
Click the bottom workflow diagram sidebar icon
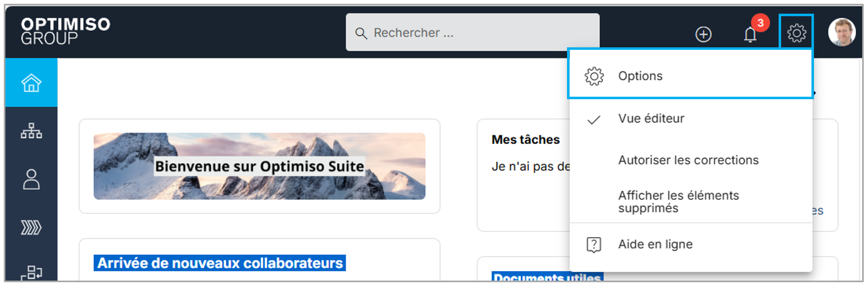[x=31, y=272]
